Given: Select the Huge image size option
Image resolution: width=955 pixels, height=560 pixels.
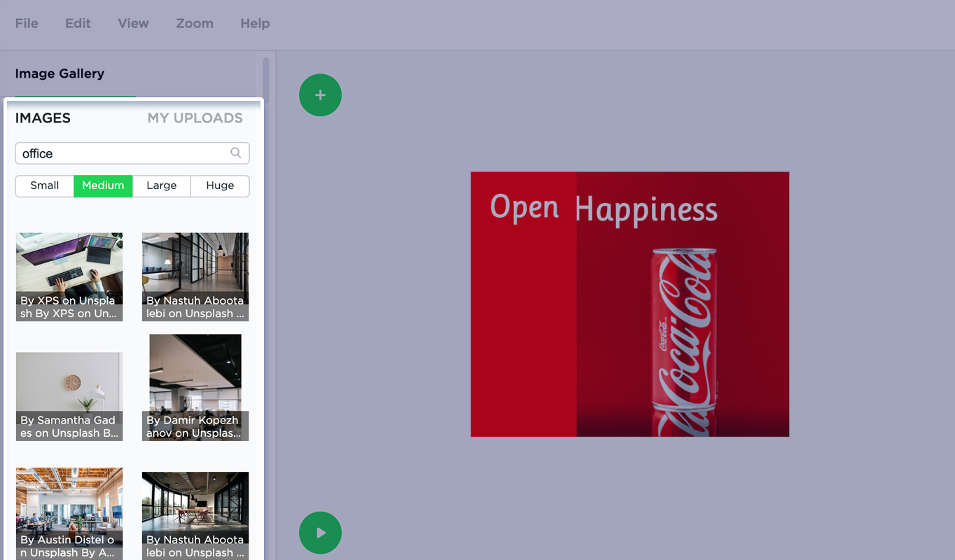Looking at the screenshot, I should pos(220,185).
